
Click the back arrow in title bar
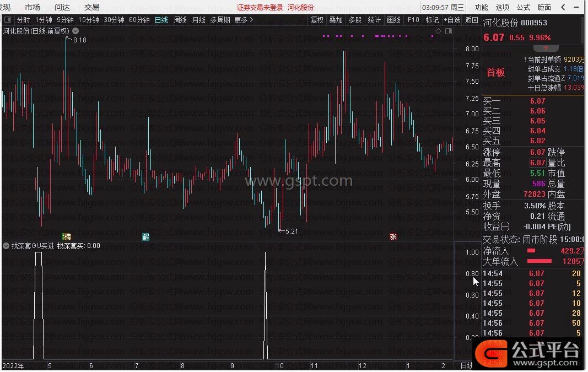(563, 7)
